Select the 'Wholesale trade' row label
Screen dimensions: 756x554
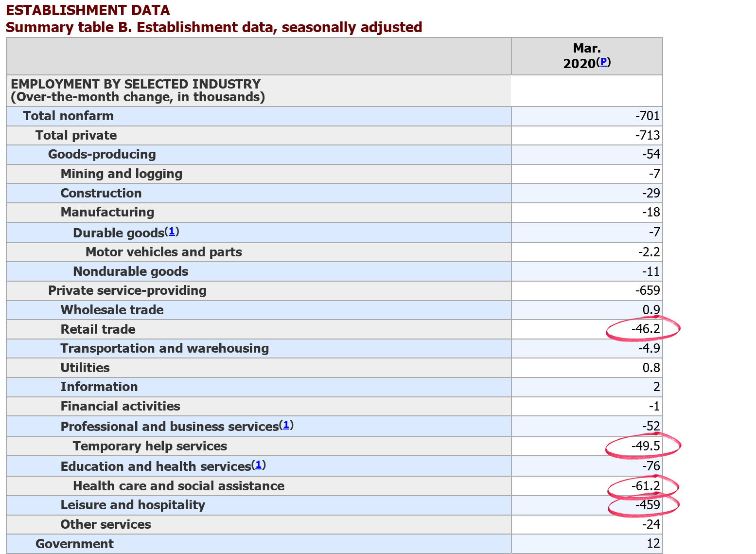click(112, 310)
